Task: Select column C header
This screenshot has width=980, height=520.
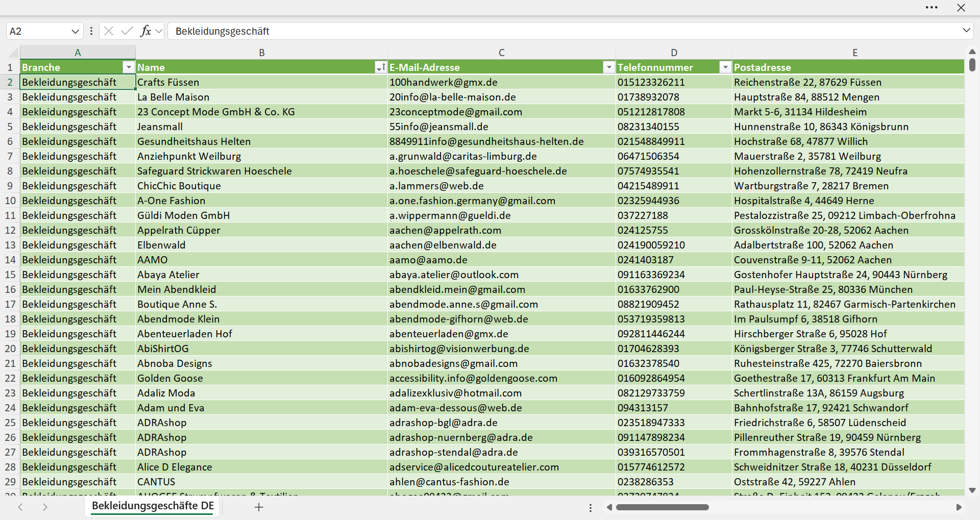Action: pos(502,53)
